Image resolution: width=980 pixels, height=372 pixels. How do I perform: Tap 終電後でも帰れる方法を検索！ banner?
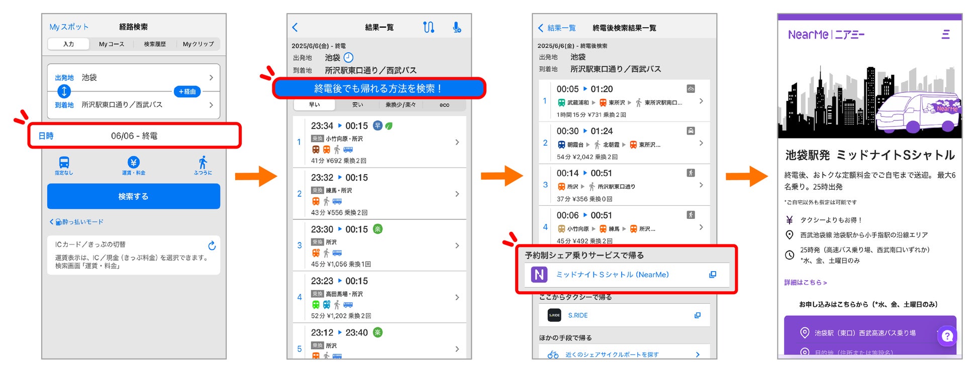click(379, 88)
